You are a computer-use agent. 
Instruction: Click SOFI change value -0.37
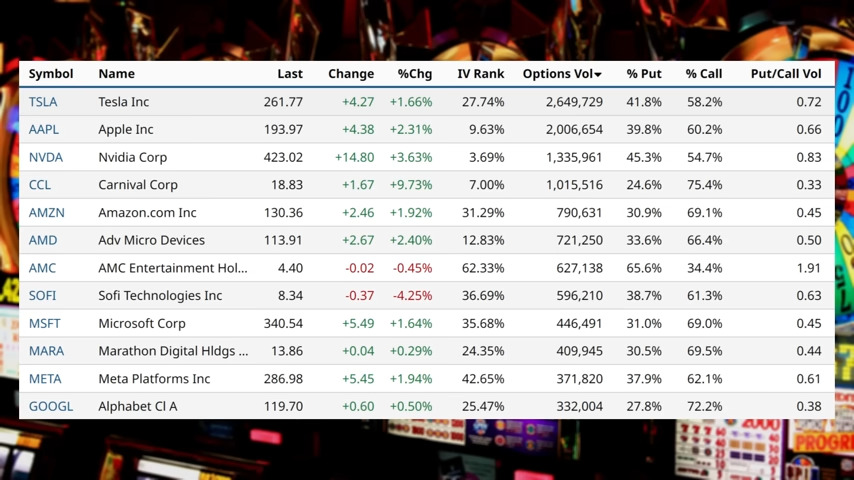[359, 295]
